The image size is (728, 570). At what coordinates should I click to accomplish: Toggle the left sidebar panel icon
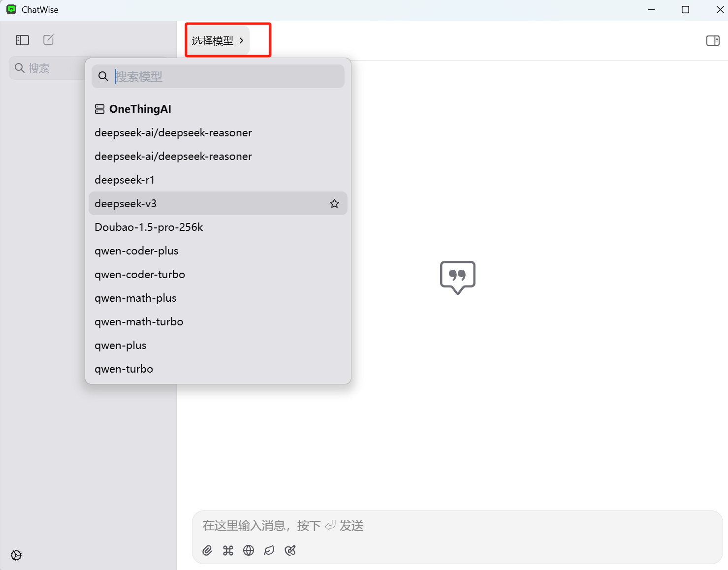23,40
